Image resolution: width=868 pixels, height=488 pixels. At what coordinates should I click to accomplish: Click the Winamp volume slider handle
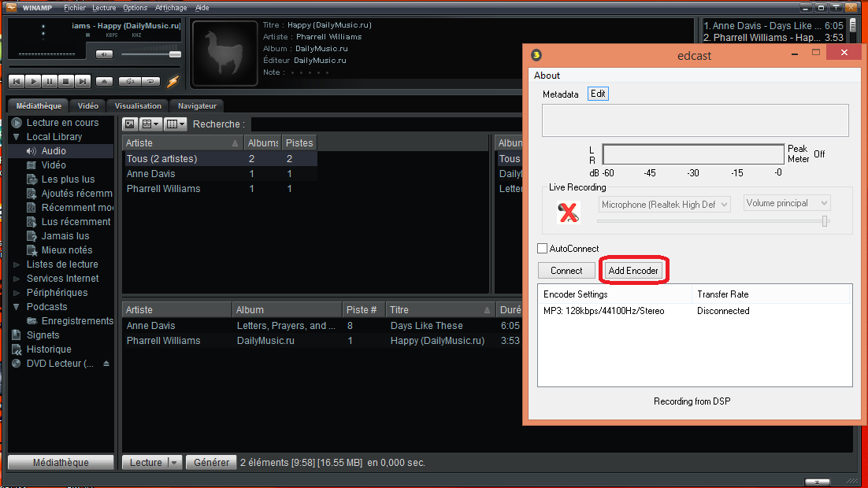tap(175, 54)
